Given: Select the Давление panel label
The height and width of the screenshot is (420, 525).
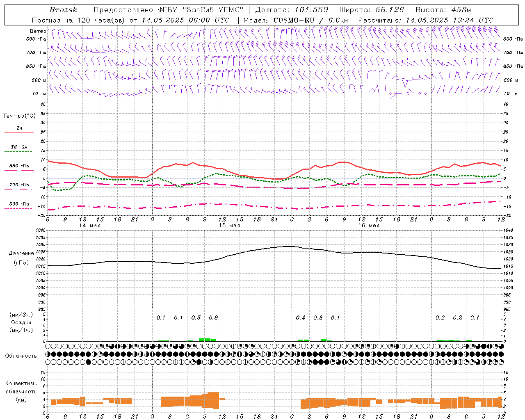Looking at the screenshot, I should pos(21,253).
